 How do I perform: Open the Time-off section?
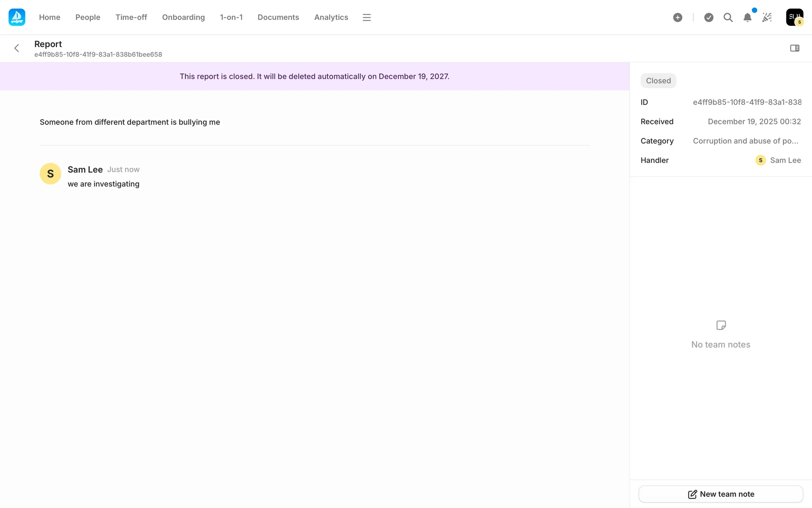[131, 17]
